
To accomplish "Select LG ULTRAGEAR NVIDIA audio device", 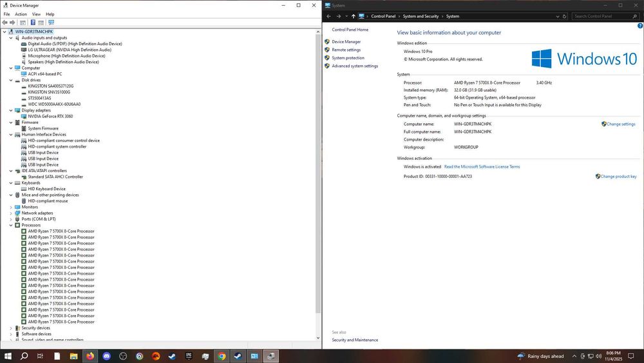I will coord(70,50).
